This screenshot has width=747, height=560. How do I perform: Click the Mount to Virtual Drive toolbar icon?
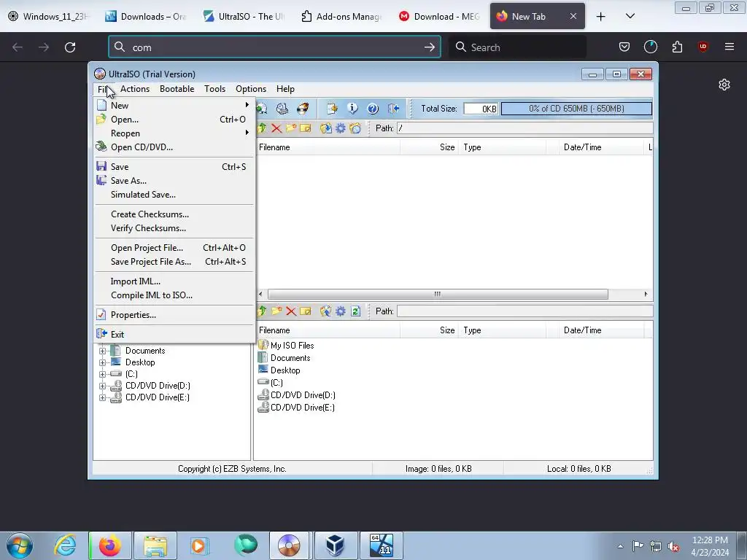(282, 109)
